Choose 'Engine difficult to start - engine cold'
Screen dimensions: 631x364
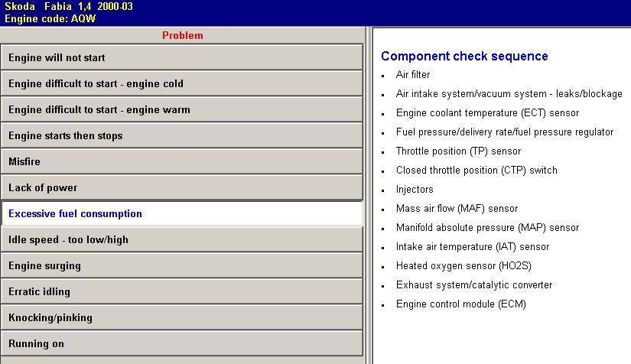point(182,83)
